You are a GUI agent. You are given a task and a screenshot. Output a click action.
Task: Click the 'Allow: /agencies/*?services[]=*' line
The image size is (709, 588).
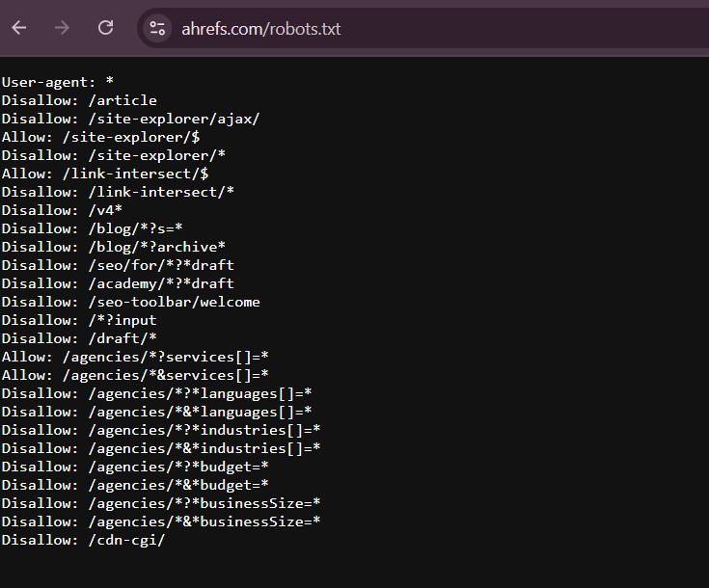click(135, 357)
